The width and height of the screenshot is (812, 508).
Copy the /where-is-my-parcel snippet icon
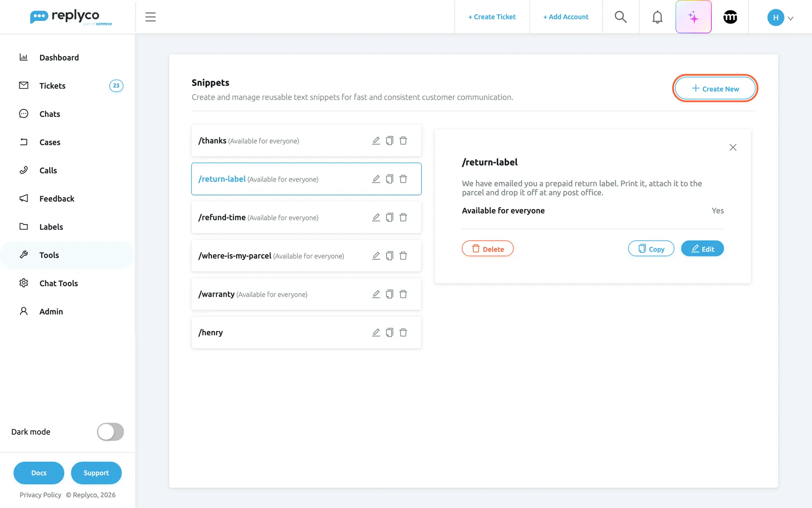click(390, 256)
